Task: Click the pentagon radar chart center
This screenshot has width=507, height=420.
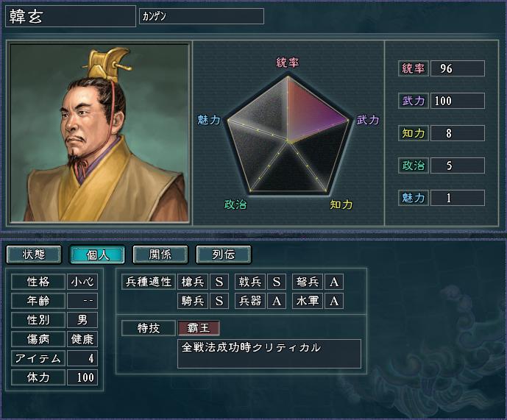Action: click(x=288, y=140)
